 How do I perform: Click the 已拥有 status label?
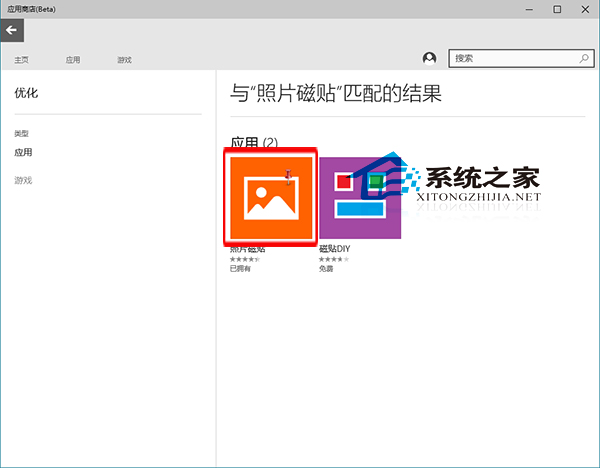pos(240,269)
